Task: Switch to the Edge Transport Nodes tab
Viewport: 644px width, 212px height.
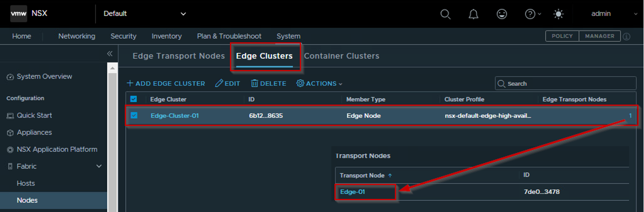Action: (178, 56)
